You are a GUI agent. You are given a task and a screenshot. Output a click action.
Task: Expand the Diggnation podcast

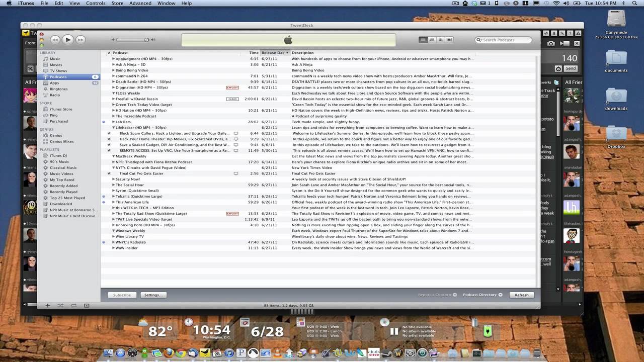pos(114,87)
